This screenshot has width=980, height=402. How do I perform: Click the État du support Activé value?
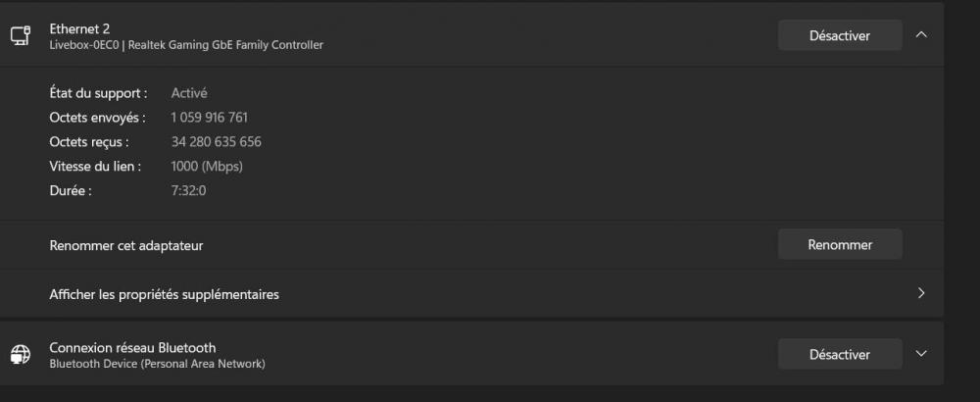[x=189, y=93]
